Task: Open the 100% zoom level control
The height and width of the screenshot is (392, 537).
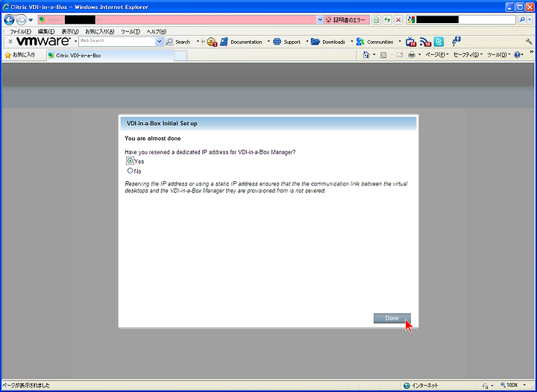Action: [512, 385]
